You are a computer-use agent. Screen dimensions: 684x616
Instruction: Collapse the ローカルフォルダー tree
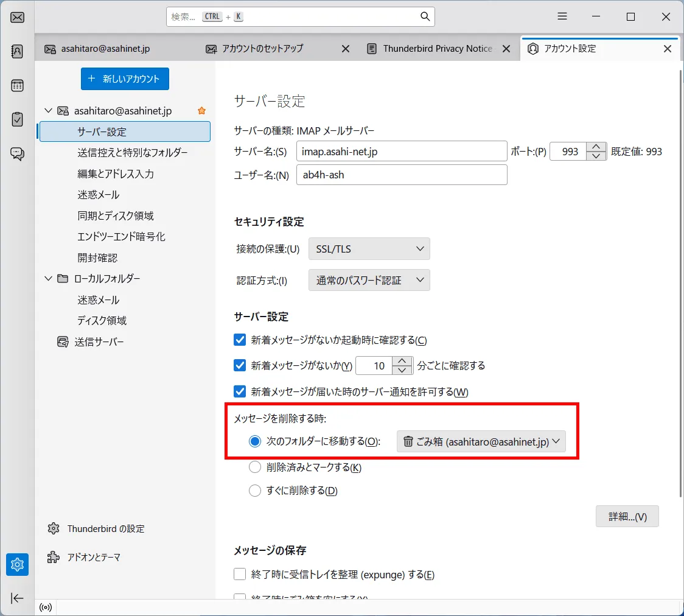coord(48,278)
